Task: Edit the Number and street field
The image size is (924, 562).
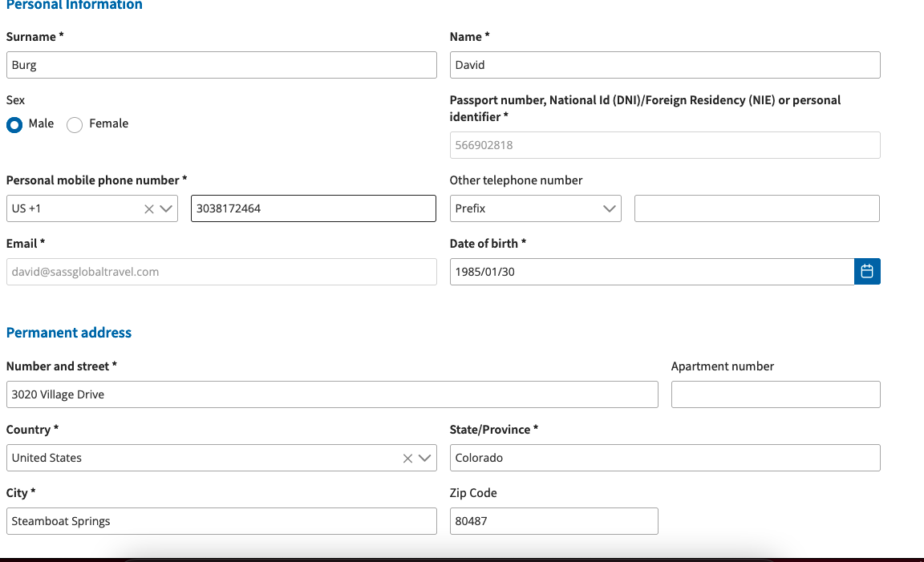Action: 332,394
